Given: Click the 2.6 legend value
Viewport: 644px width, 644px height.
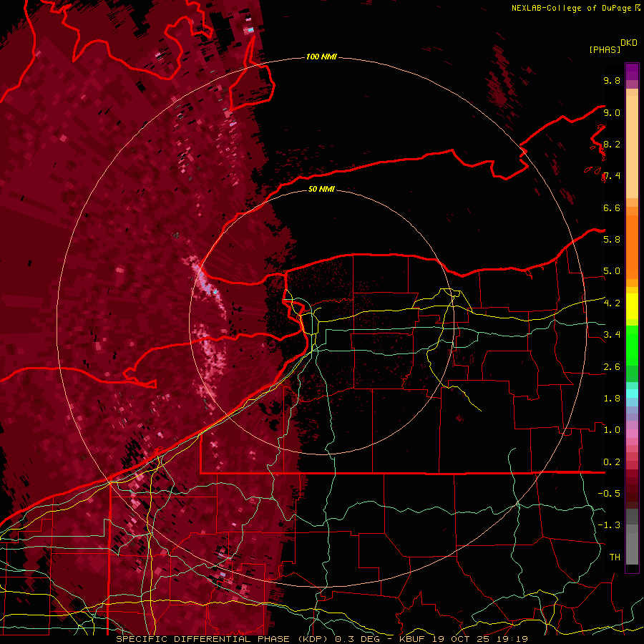Looking at the screenshot, I should [612, 367].
